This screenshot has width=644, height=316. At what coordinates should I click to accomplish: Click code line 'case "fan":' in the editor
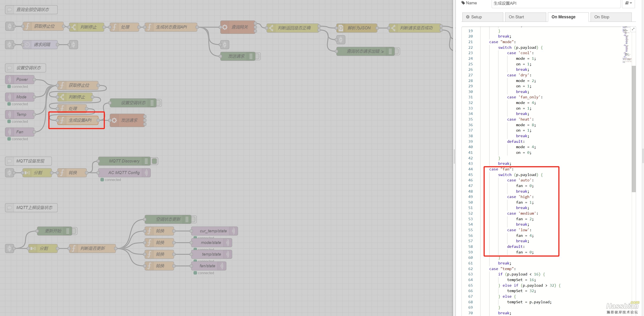[x=501, y=169]
